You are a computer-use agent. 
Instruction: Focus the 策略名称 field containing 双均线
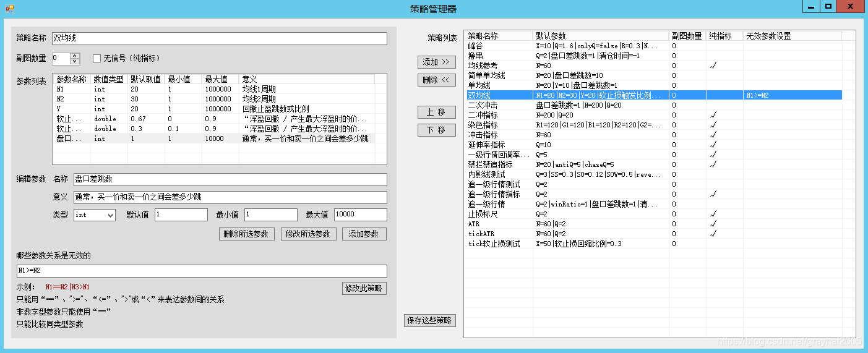click(x=220, y=38)
